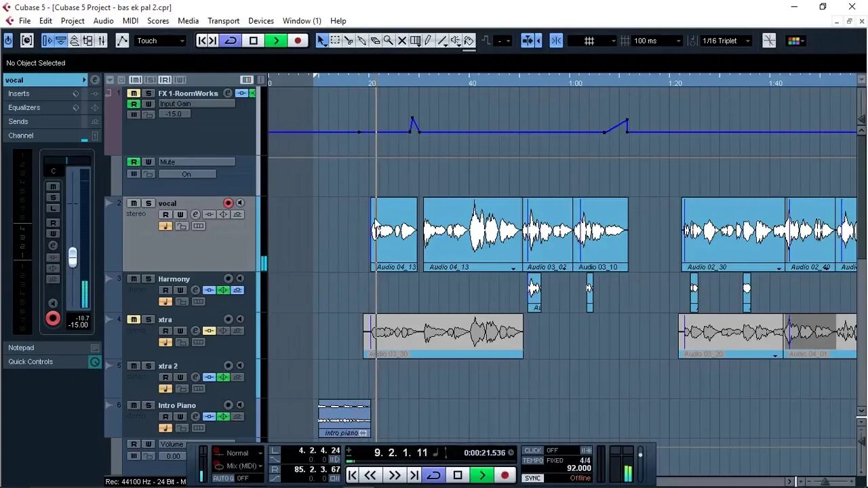
Task: Select the Glue tool
Action: tap(362, 41)
